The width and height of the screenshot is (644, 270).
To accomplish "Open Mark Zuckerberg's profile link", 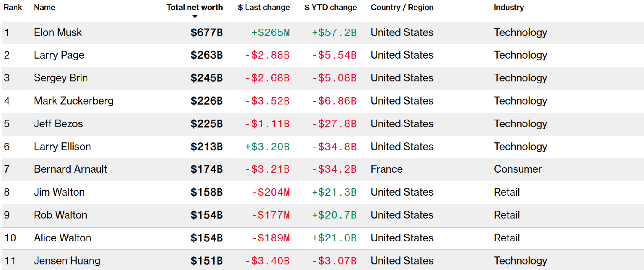I will point(74,101).
